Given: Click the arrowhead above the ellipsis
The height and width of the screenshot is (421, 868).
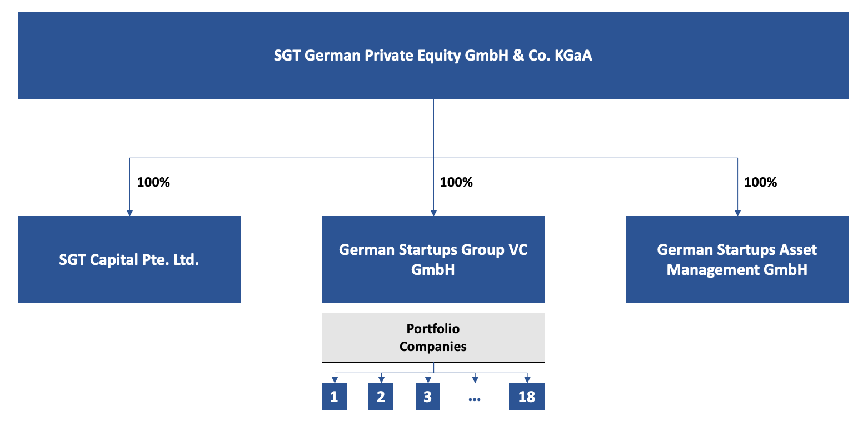Looking at the screenshot, I should (x=475, y=380).
